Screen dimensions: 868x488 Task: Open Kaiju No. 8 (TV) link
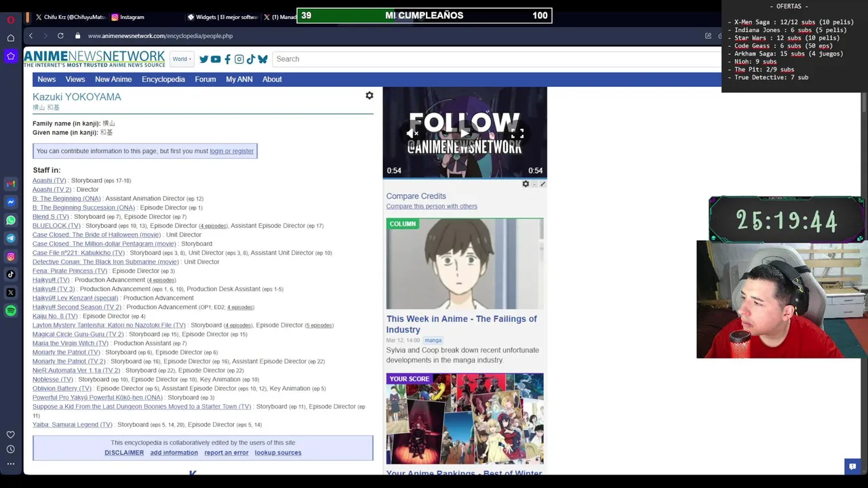[55, 316]
